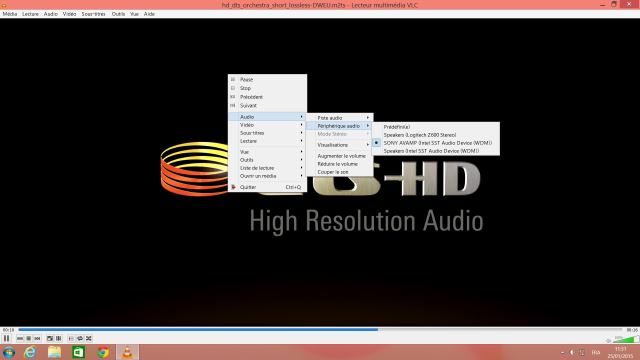Expand the Ouvrir un média submenu
This screenshot has width=640, height=360.
click(x=267, y=176)
